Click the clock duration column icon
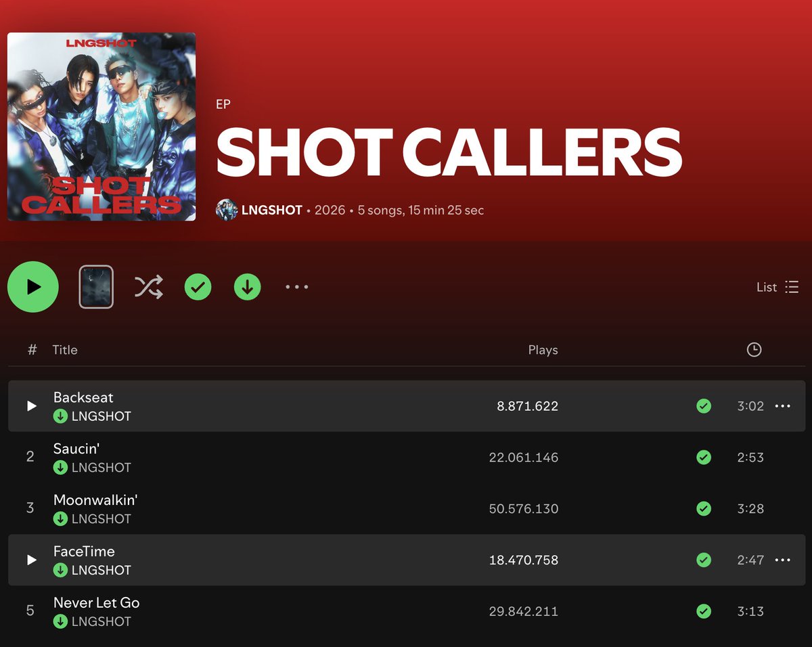Screen dimensions: 812x647 (754, 350)
